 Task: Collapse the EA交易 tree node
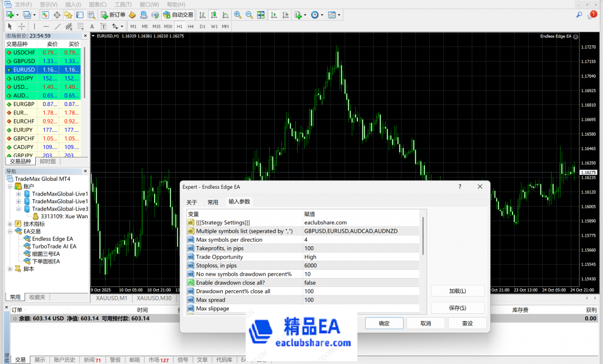pos(11,231)
